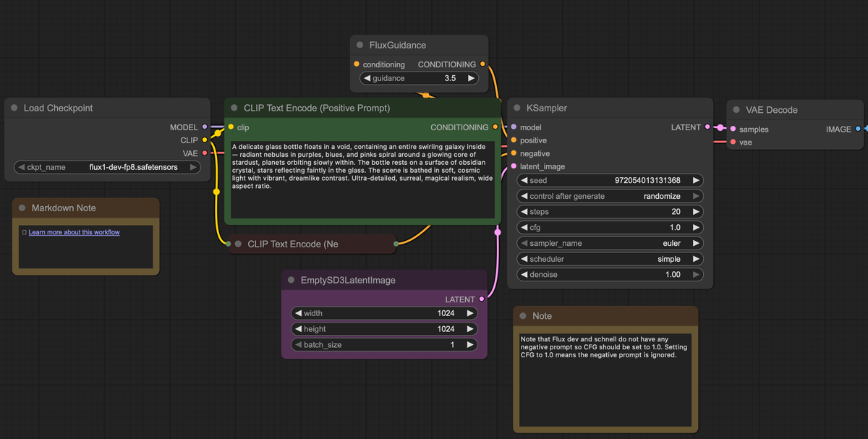Screen dimensions: 868x439
Task: Click the MODEL output socket on Load Checkpoint
Action: tap(205, 127)
